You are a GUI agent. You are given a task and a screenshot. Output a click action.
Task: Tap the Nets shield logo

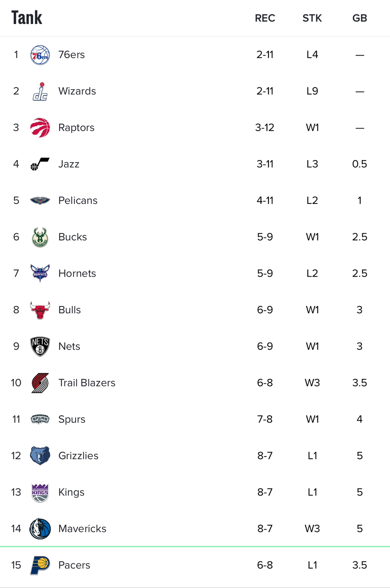click(x=40, y=346)
